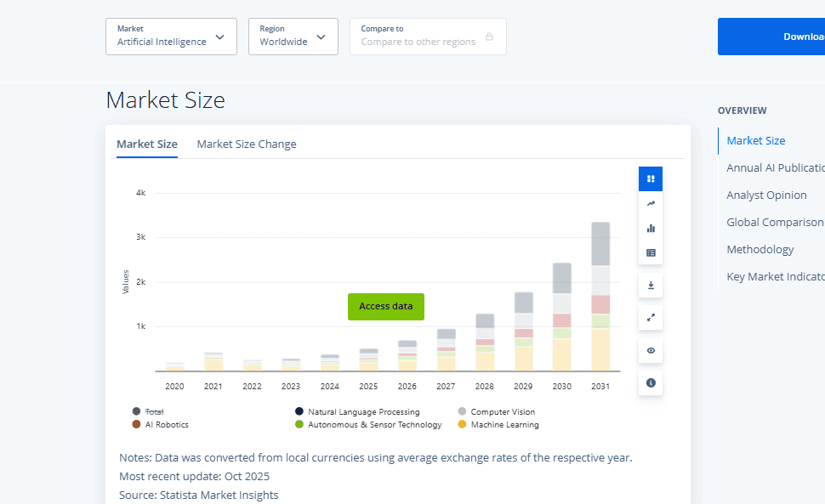This screenshot has width=825, height=504.
Task: Toggle Computer Vision legend series
Action: pyautogui.click(x=503, y=411)
